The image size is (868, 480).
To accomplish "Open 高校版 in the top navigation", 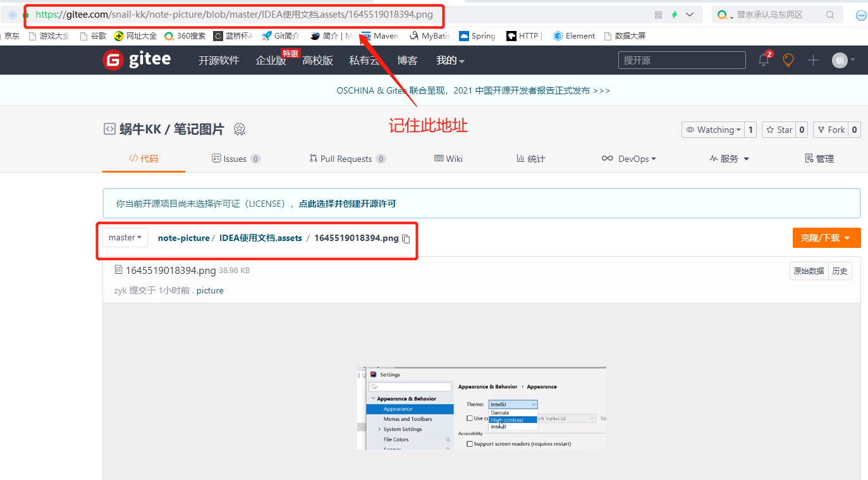I will point(317,60).
